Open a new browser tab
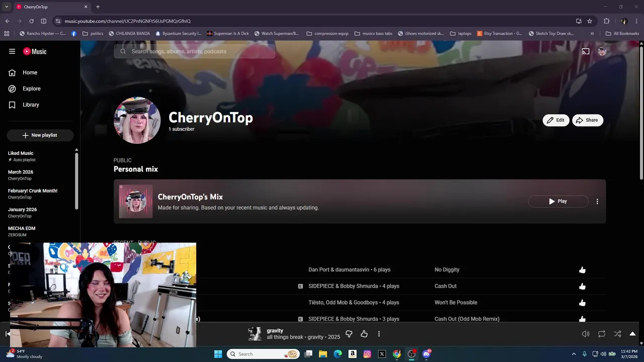 coord(98,7)
